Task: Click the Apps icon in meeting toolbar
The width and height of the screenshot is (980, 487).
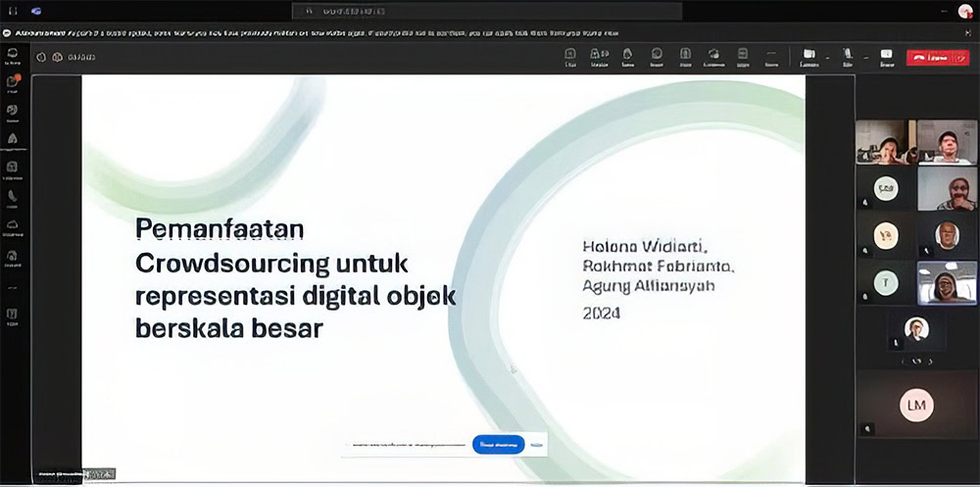Action: (744, 57)
